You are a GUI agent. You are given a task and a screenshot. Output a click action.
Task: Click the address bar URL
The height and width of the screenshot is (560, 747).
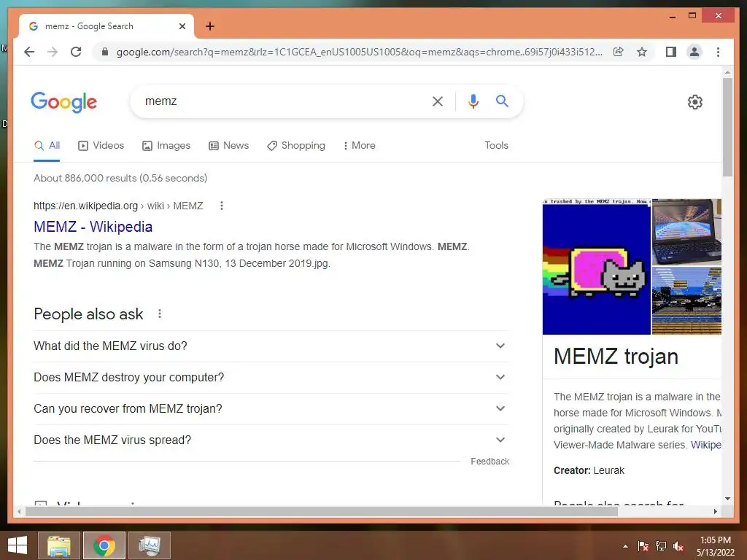(359, 52)
